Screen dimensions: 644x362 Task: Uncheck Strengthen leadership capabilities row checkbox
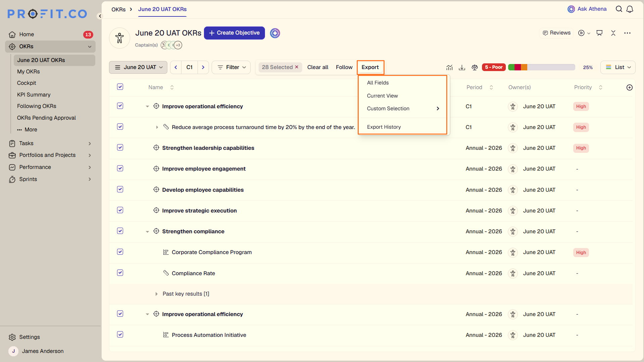[x=120, y=147]
